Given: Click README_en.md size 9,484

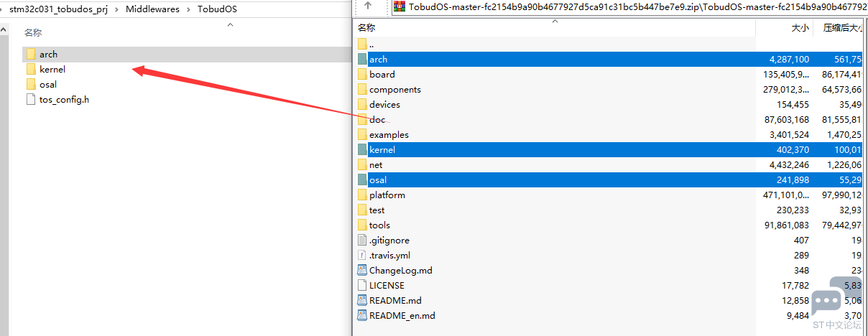Looking at the screenshot, I should (798, 315).
